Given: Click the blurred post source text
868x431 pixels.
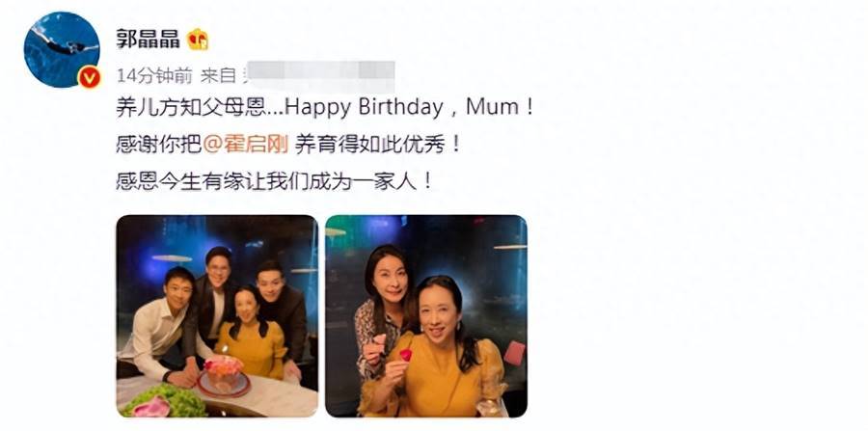Looking at the screenshot, I should [320, 76].
